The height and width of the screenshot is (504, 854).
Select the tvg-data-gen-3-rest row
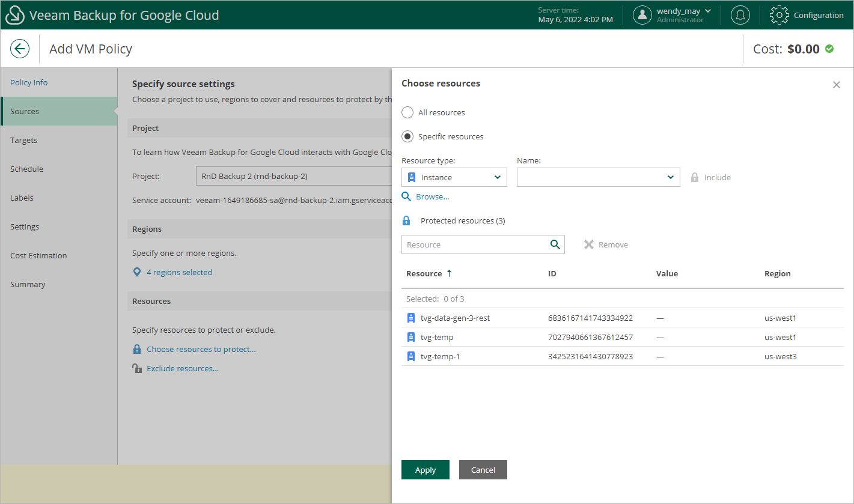point(623,318)
